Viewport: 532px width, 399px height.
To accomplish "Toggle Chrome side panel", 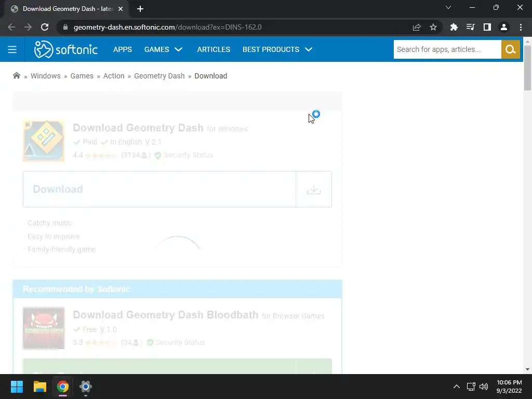I will [487, 27].
